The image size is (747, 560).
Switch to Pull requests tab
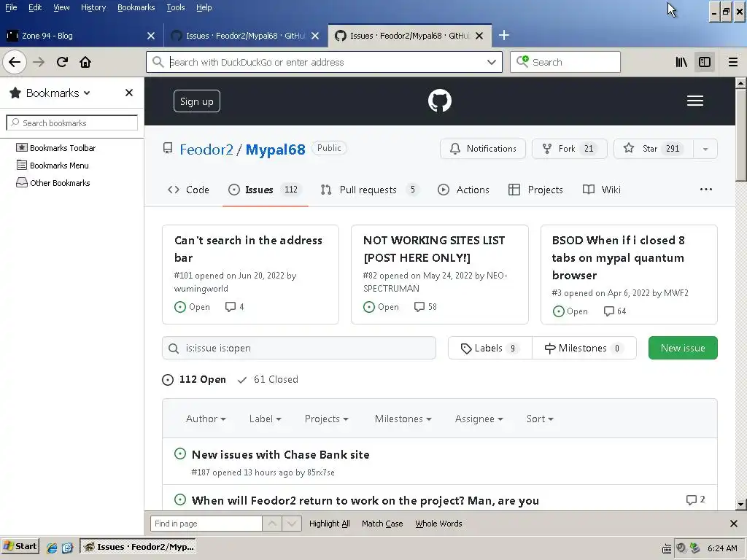click(x=370, y=190)
